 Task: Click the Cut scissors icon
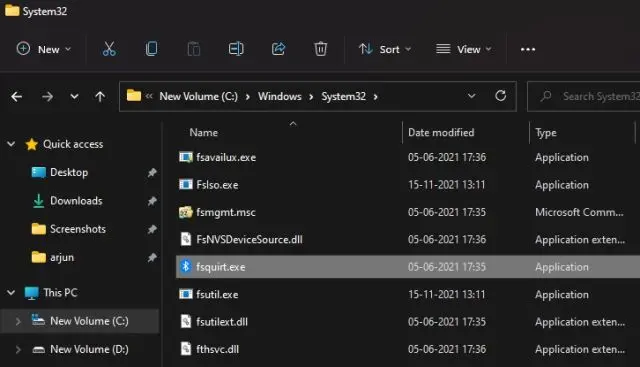pos(109,49)
